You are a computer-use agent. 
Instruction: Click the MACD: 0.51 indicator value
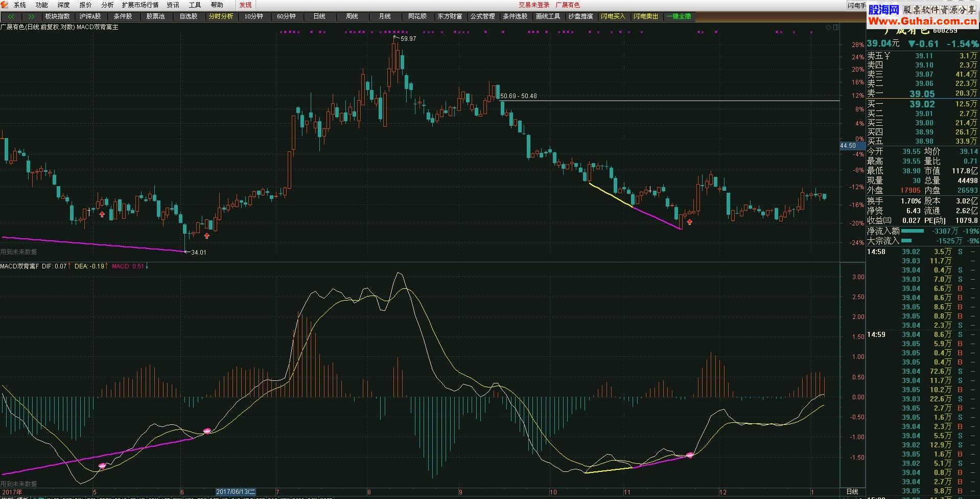[128, 266]
